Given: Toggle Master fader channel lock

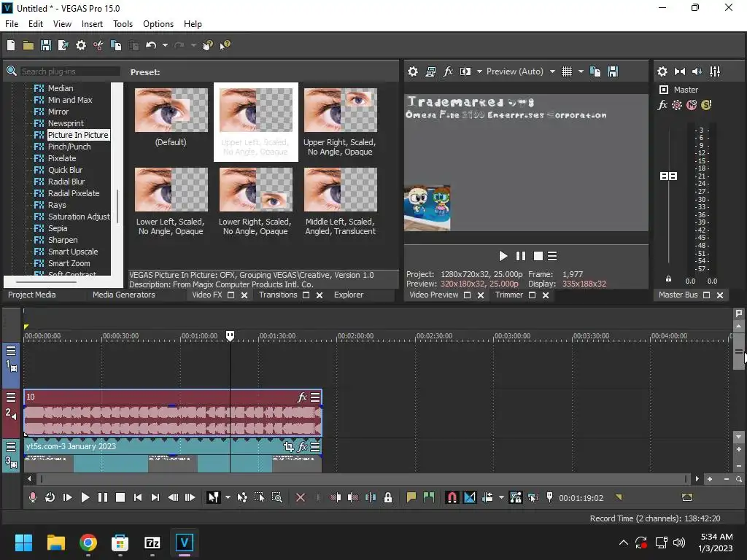Looking at the screenshot, I should click(668, 279).
